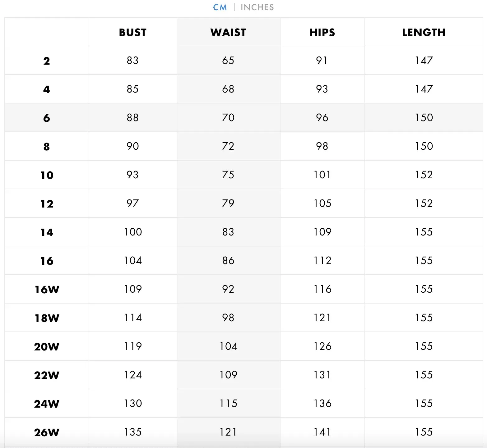Image resolution: width=487 pixels, height=448 pixels.
Task: Click length value 147 for size 4
Action: (x=424, y=89)
